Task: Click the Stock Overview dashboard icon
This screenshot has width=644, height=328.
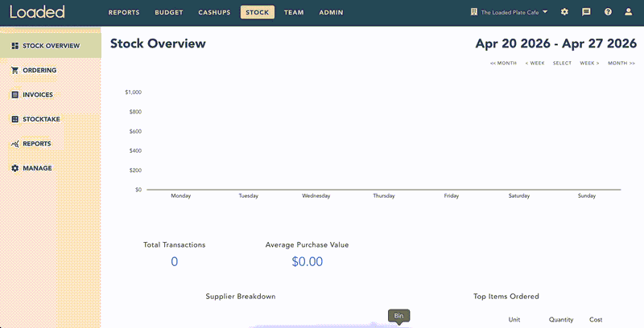Action: 15,46
